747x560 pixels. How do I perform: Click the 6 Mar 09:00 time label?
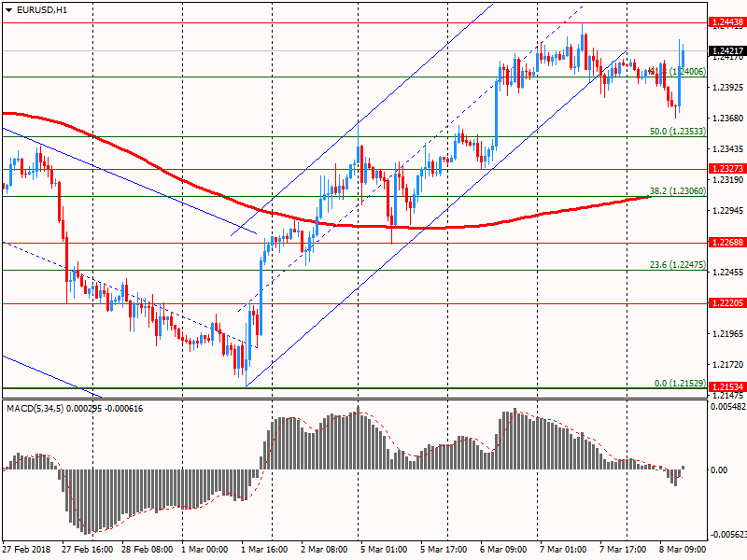click(503, 549)
